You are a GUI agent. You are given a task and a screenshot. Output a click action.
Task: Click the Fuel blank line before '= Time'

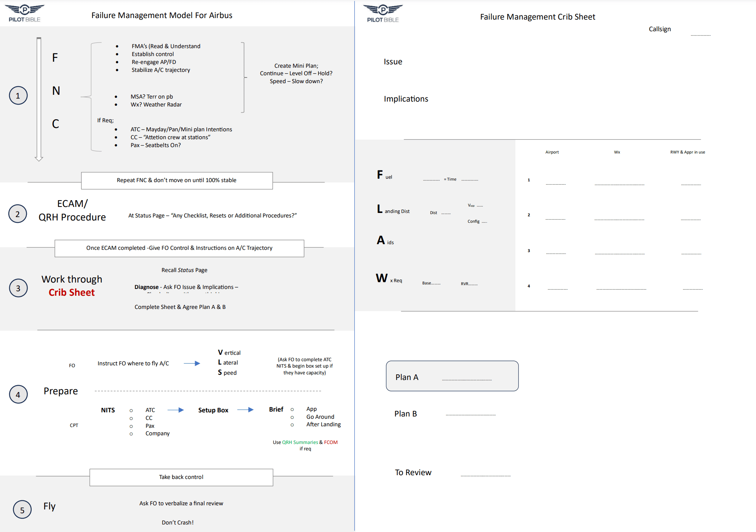click(431, 180)
